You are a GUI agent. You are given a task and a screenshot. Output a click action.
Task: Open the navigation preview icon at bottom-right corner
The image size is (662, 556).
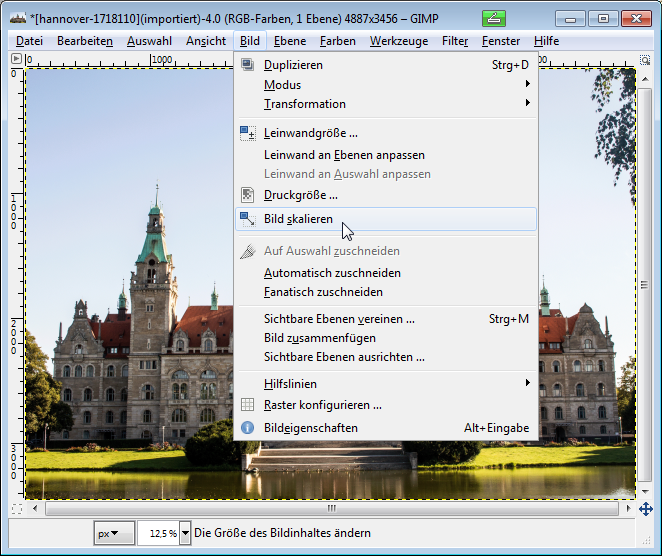tap(646, 508)
